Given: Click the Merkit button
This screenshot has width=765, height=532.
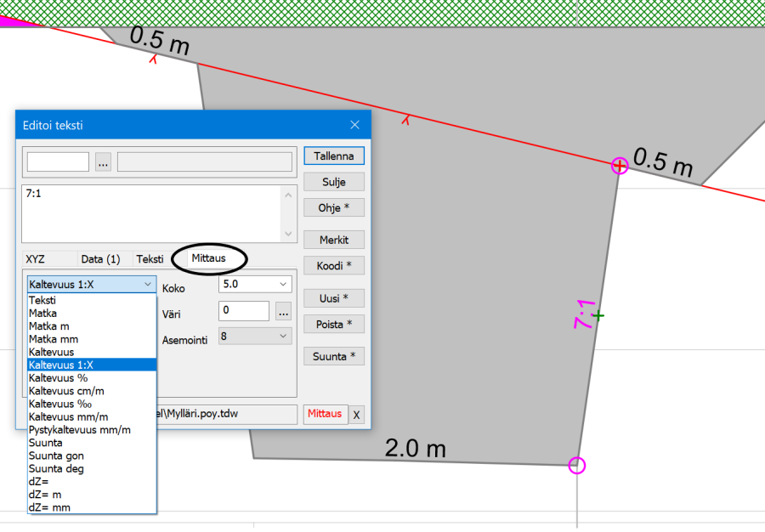Looking at the screenshot, I should point(334,240).
